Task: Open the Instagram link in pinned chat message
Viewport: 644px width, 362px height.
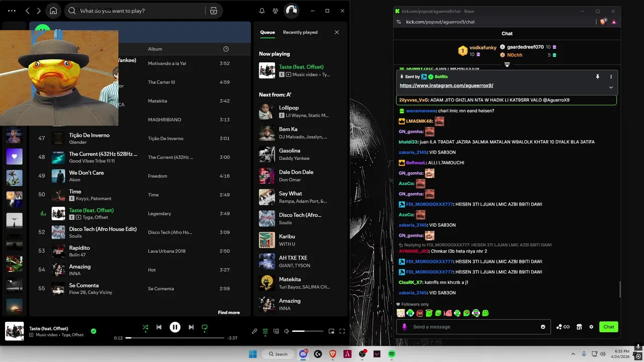Action: point(446,85)
